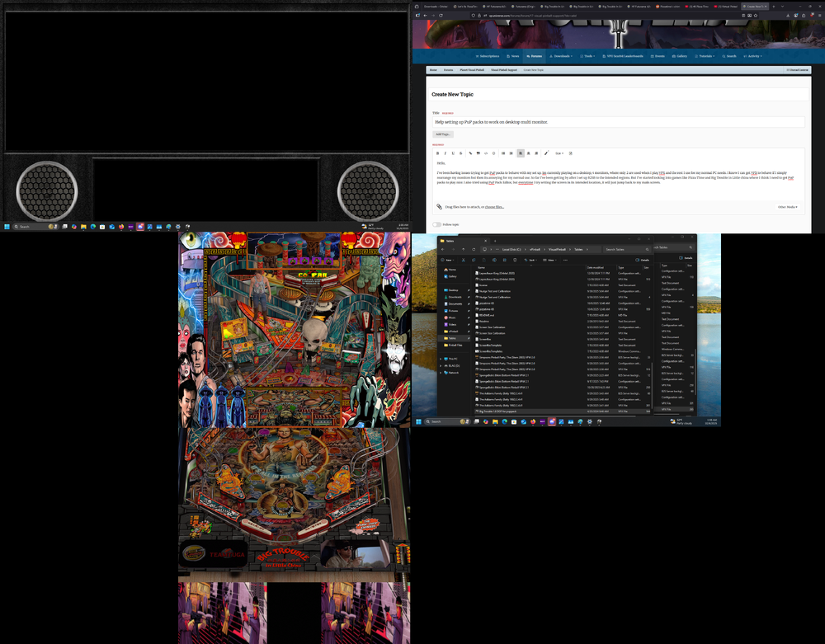The width and height of the screenshot is (825, 644).
Task: Click VisualPinball in the Explorer address path
Action: 557,249
